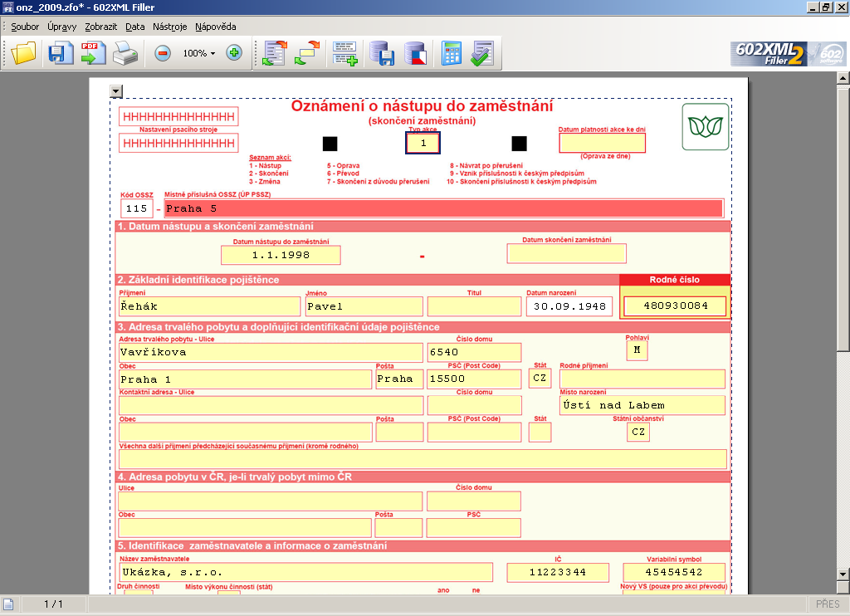The height and width of the screenshot is (616, 850).
Task: Click the Obec field with Praha 1
Action: tap(245, 379)
